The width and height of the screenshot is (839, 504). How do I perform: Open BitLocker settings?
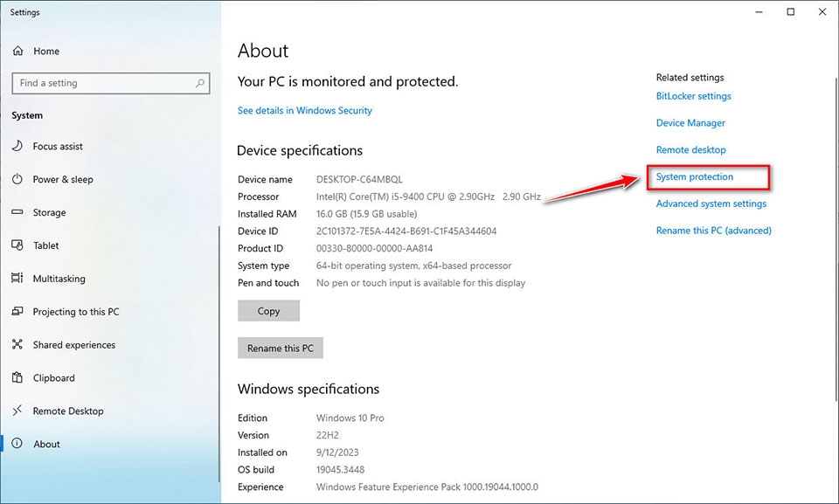[693, 96]
